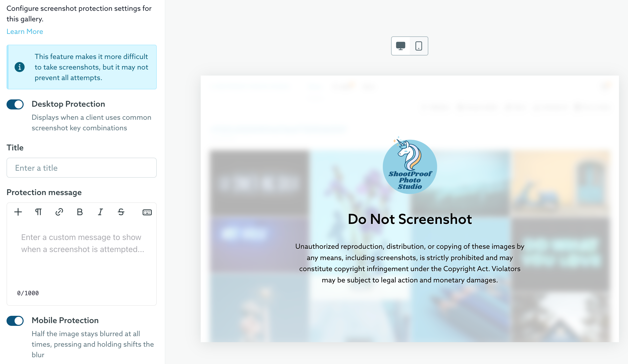Viewport: 628px width, 364px height.
Task: Disable the Desktop Protection toggle
Action: [15, 104]
